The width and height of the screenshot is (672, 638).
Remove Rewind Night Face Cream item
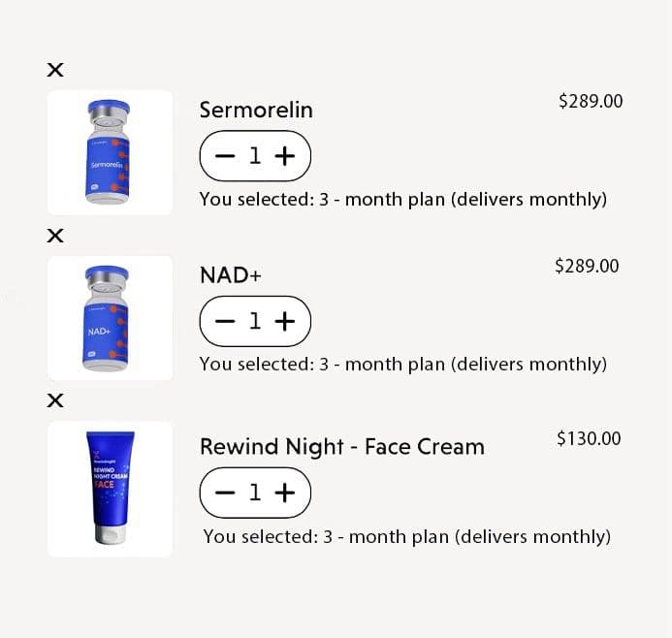[x=56, y=400]
